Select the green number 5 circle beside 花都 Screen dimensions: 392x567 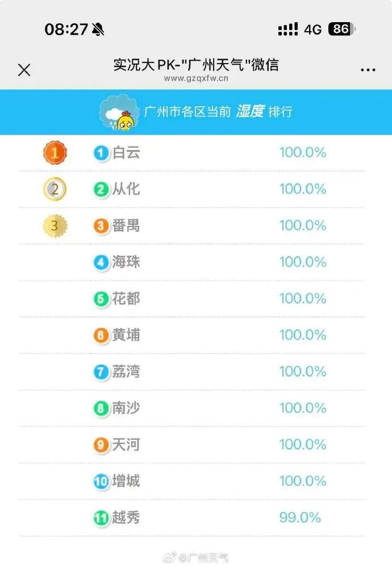coord(100,298)
